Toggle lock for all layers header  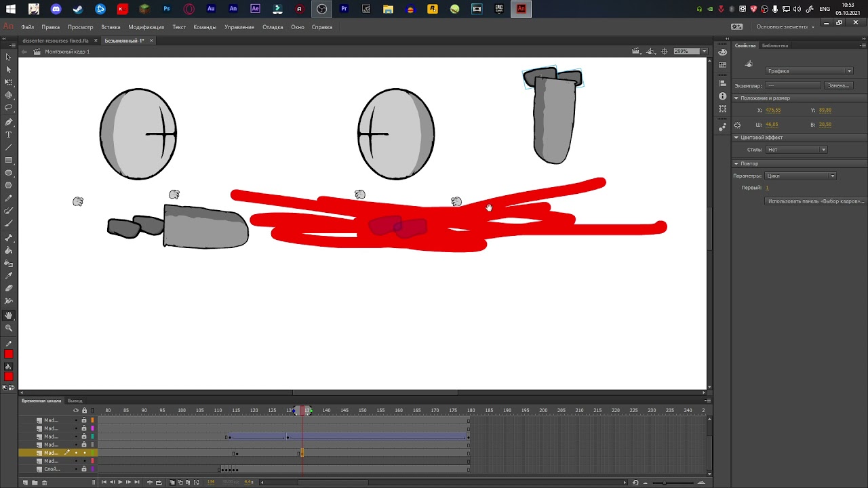(84, 410)
